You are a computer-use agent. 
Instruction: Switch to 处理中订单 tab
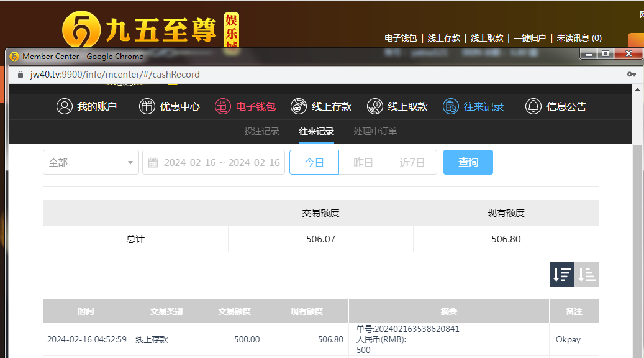pos(375,131)
